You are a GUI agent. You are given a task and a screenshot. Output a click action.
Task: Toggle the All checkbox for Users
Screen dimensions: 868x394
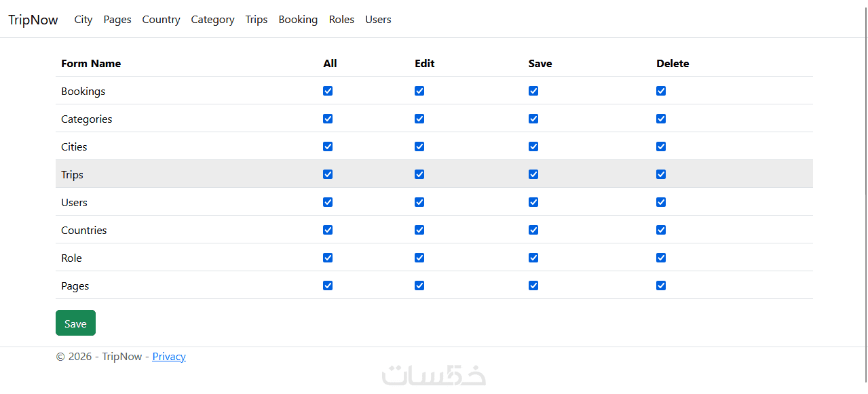click(x=328, y=202)
